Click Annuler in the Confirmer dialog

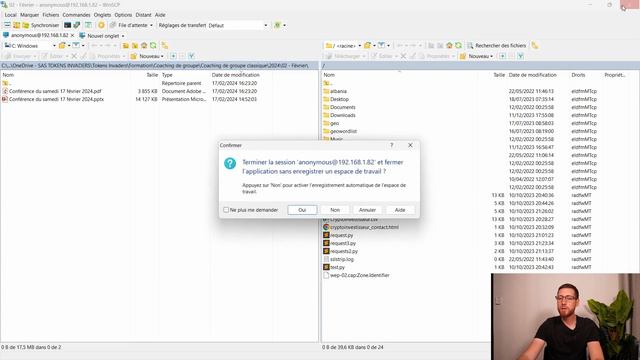[x=367, y=210]
